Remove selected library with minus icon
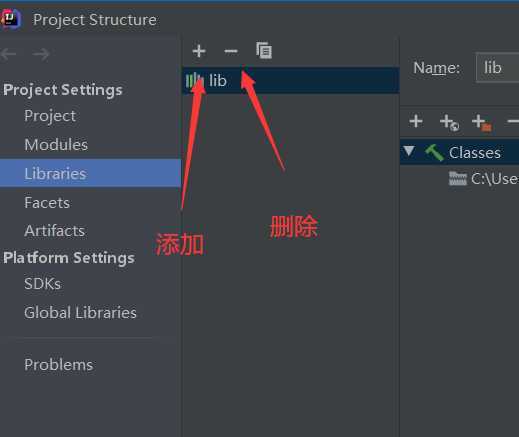The width and height of the screenshot is (519, 437). (231, 51)
